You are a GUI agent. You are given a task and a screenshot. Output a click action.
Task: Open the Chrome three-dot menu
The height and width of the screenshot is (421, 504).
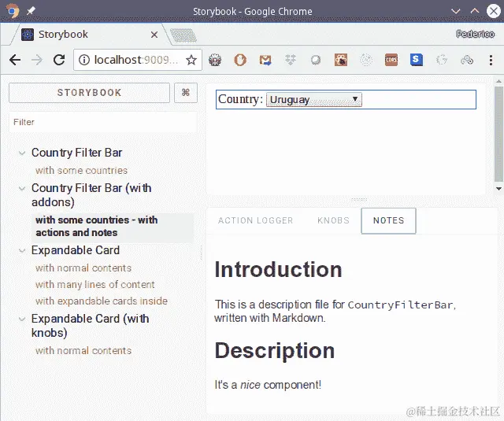point(491,60)
